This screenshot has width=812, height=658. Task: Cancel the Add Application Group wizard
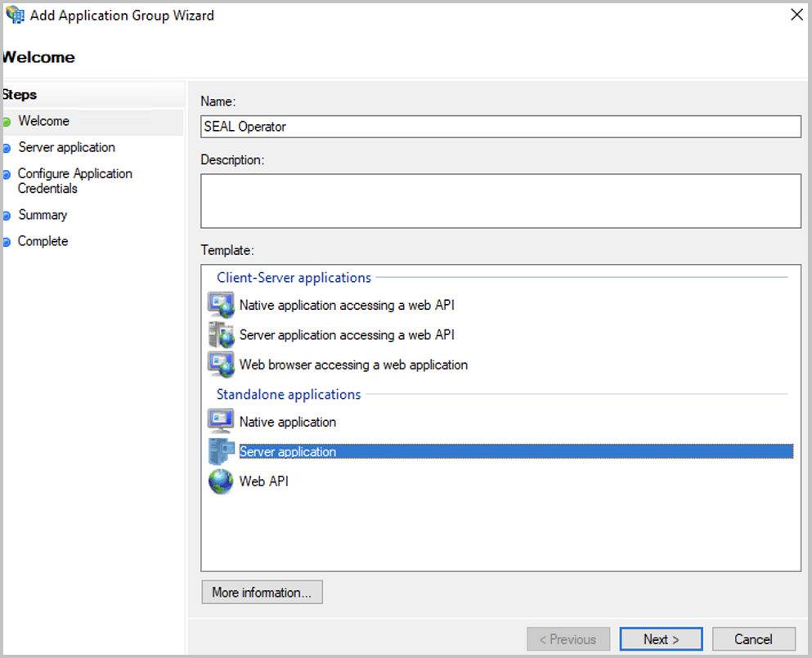coord(753,639)
